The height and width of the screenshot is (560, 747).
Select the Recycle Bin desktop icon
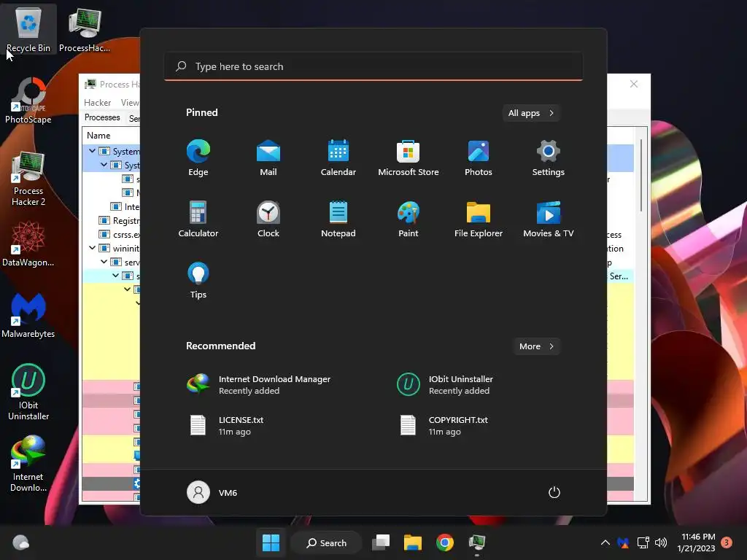point(28,29)
